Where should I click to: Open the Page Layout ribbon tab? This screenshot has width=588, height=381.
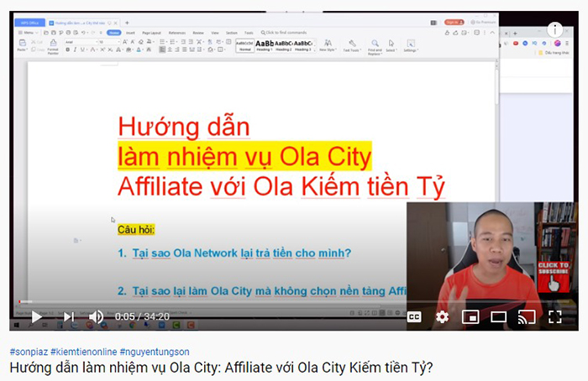click(152, 32)
